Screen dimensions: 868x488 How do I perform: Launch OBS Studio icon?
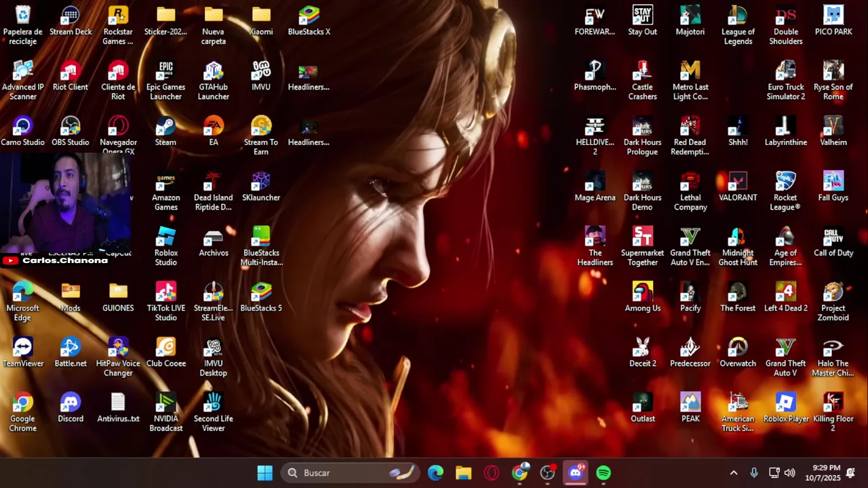click(x=71, y=131)
